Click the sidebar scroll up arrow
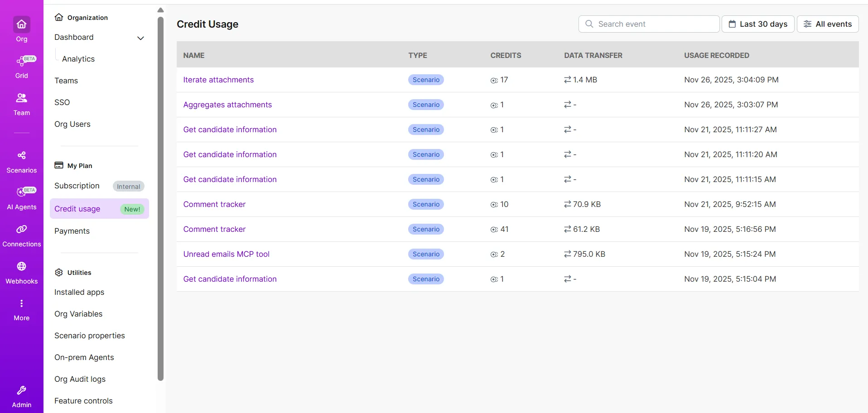868x413 pixels. (160, 10)
